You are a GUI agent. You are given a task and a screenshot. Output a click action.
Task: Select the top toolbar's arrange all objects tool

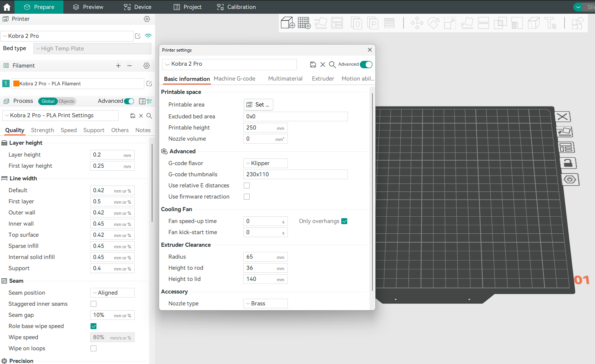(337, 23)
